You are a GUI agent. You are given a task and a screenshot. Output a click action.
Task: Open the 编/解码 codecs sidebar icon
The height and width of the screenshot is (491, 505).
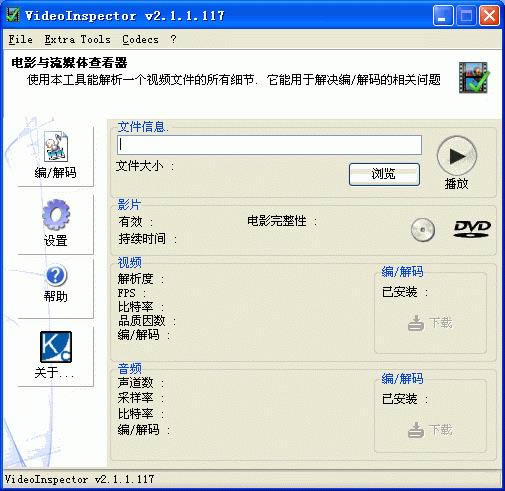coord(56,147)
